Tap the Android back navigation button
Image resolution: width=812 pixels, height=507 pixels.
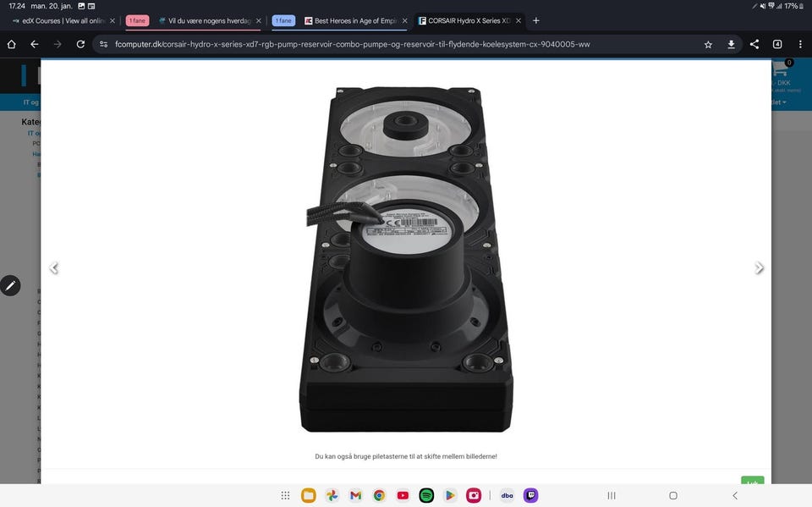[x=735, y=496]
